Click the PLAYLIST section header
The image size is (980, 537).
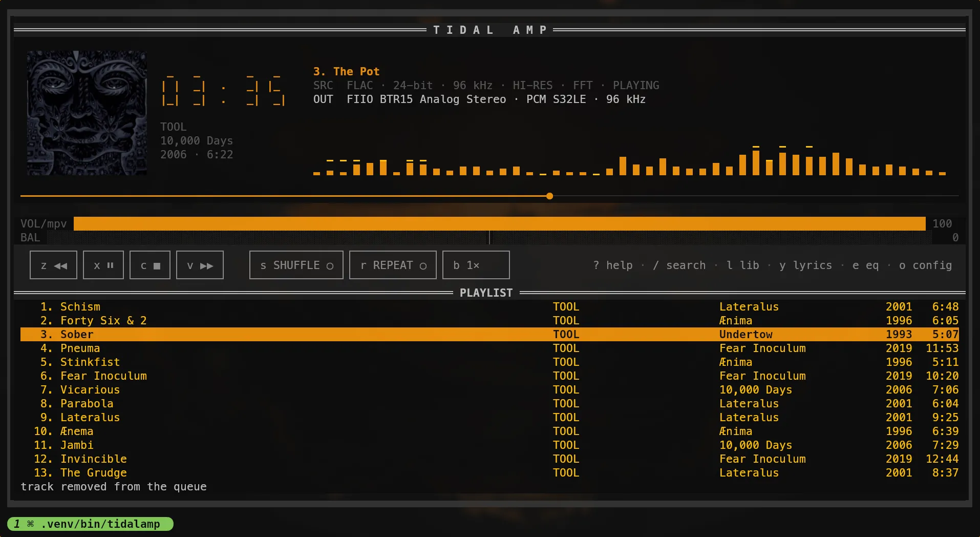coord(486,293)
